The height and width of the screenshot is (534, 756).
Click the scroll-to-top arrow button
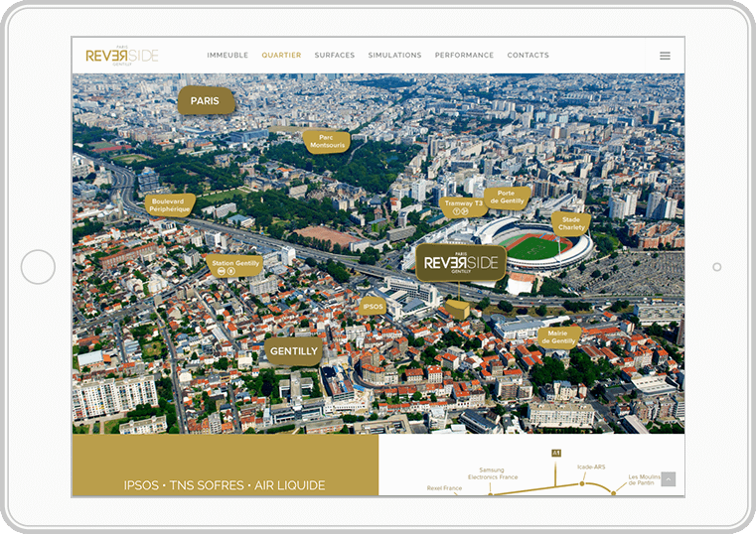(x=669, y=479)
